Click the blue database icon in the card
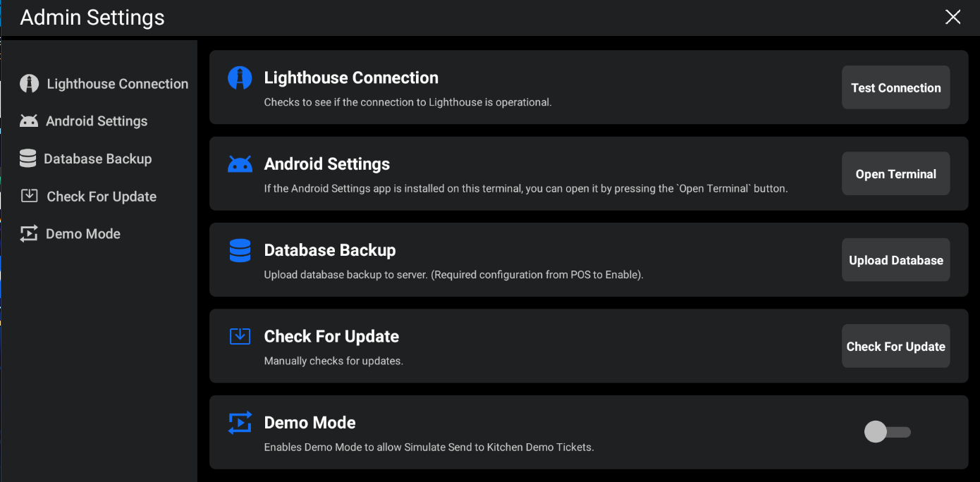Viewport: 980px width, 482px height. pos(240,250)
